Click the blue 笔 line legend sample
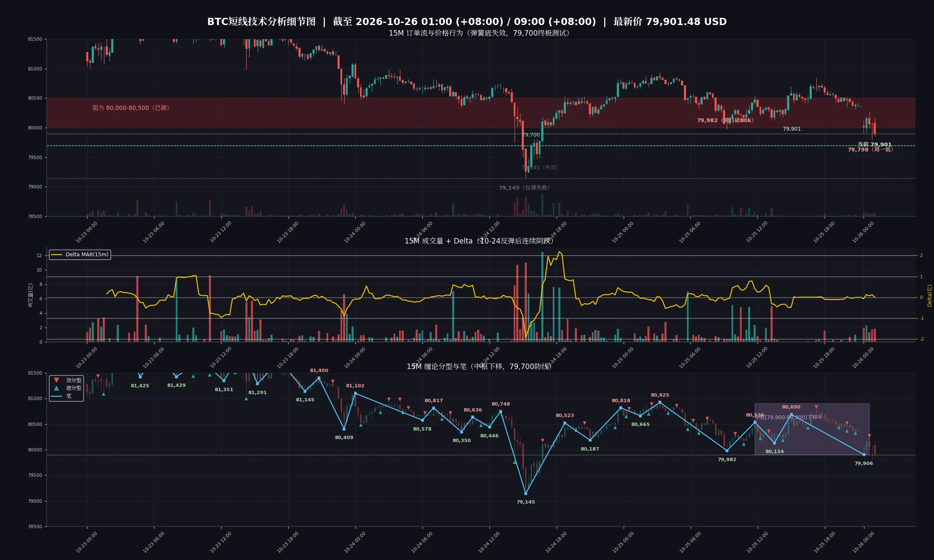934x560 pixels. point(56,396)
